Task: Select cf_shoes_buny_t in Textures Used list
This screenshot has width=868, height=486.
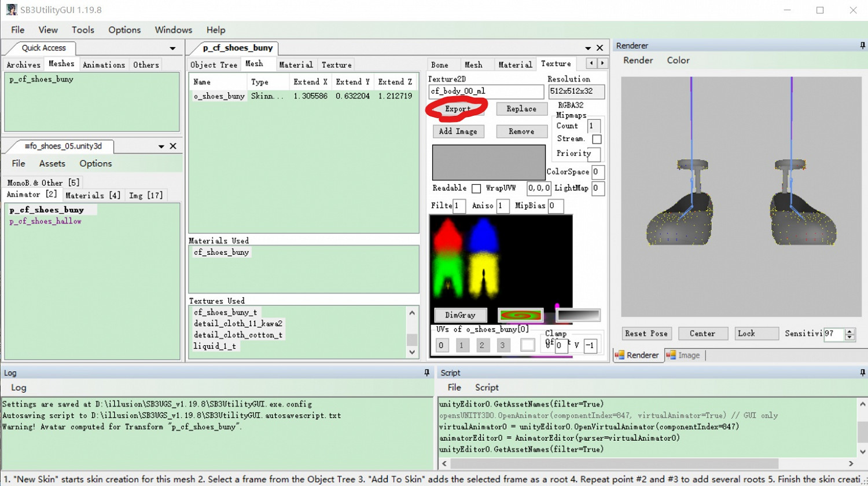Action: coord(225,312)
